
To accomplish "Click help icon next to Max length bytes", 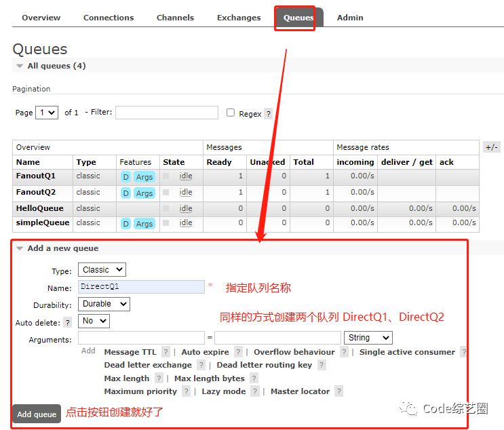I will coord(254,378).
